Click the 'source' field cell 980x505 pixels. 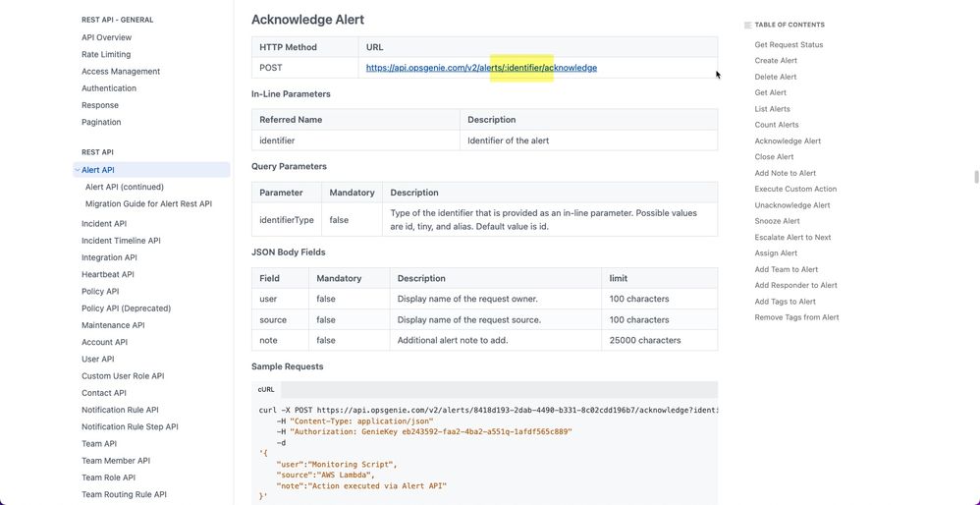coord(280,319)
